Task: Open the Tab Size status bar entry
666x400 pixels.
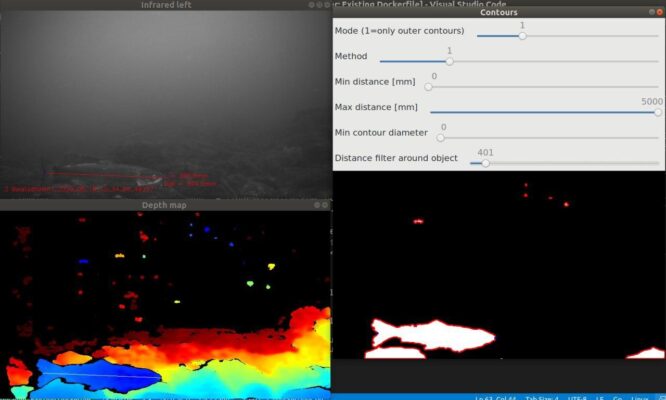Action: (x=541, y=398)
